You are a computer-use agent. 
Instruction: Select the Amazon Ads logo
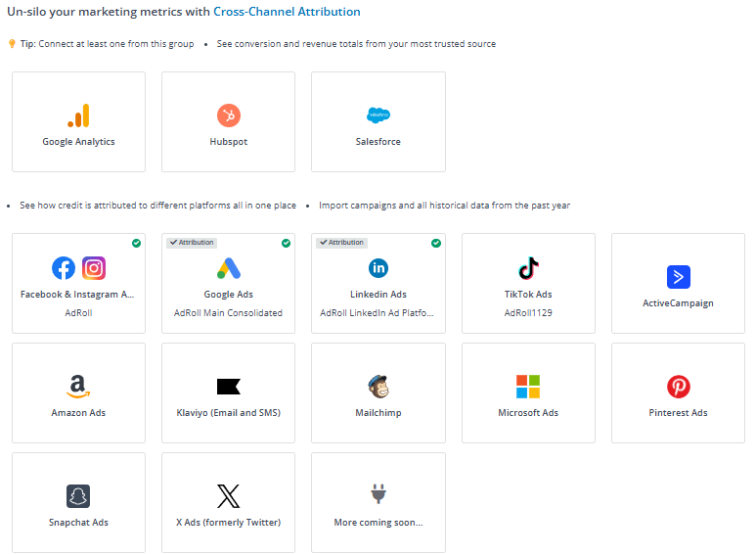[x=78, y=387]
